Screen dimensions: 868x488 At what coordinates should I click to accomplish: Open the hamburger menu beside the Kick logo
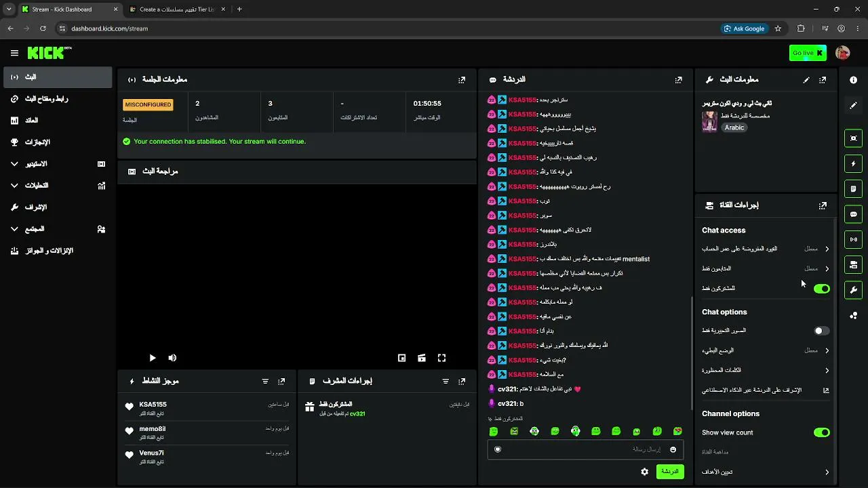point(14,53)
